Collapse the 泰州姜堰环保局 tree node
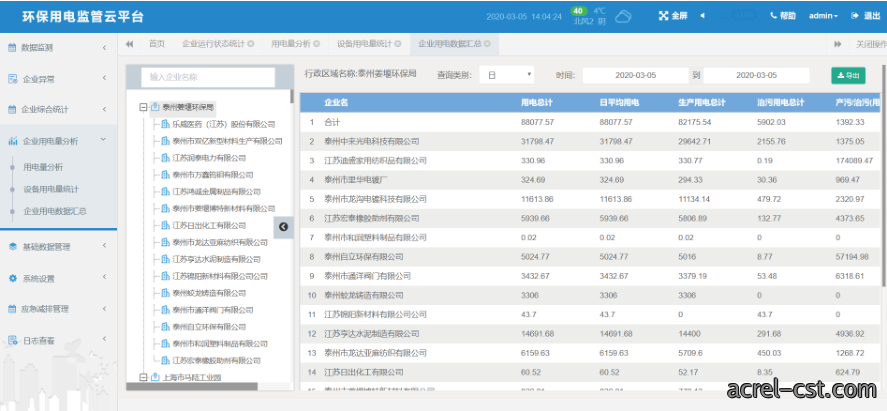The width and height of the screenshot is (887, 411). click(x=144, y=107)
